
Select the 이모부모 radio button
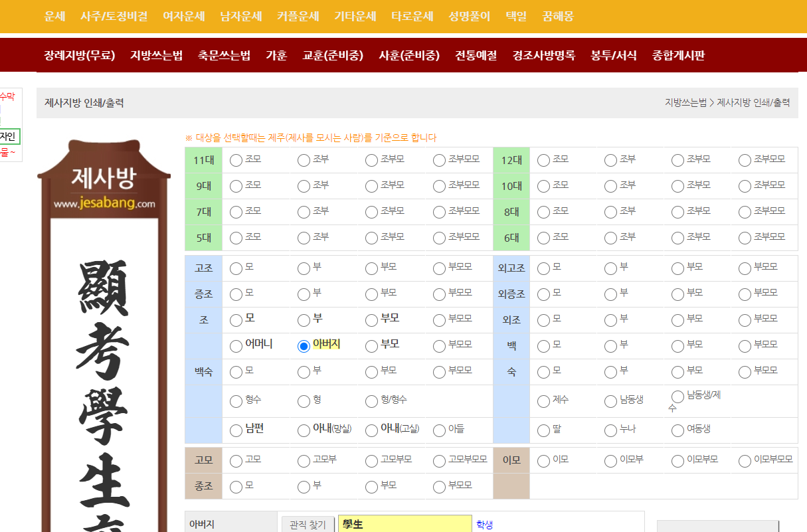[677, 461]
